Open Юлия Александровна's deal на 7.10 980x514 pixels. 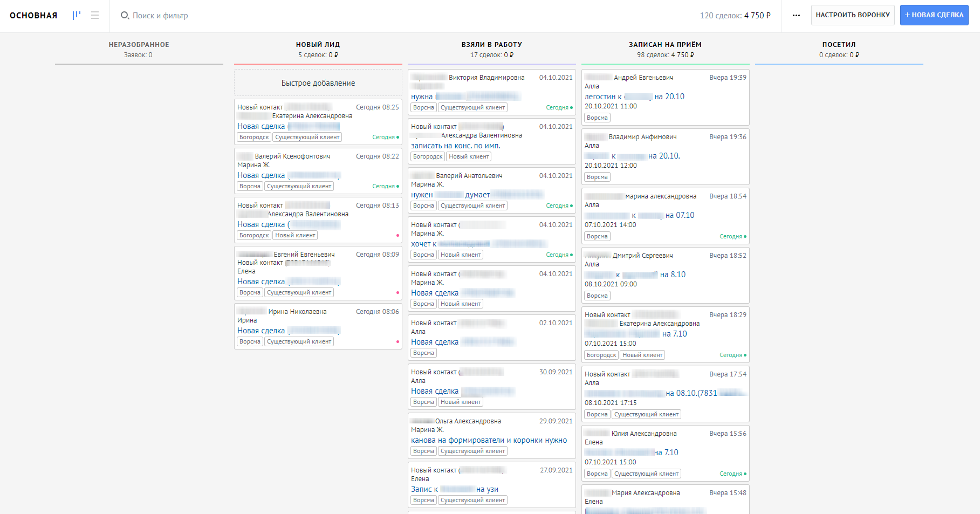(632, 453)
